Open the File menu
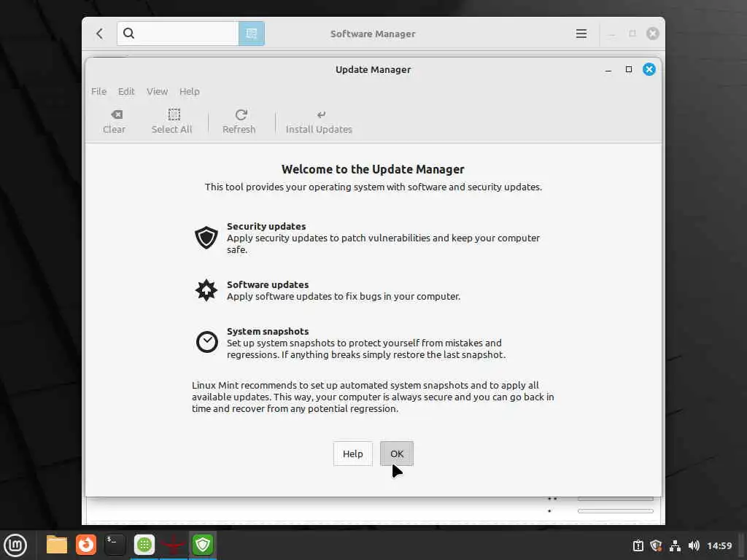This screenshot has height=560, width=747. click(98, 91)
